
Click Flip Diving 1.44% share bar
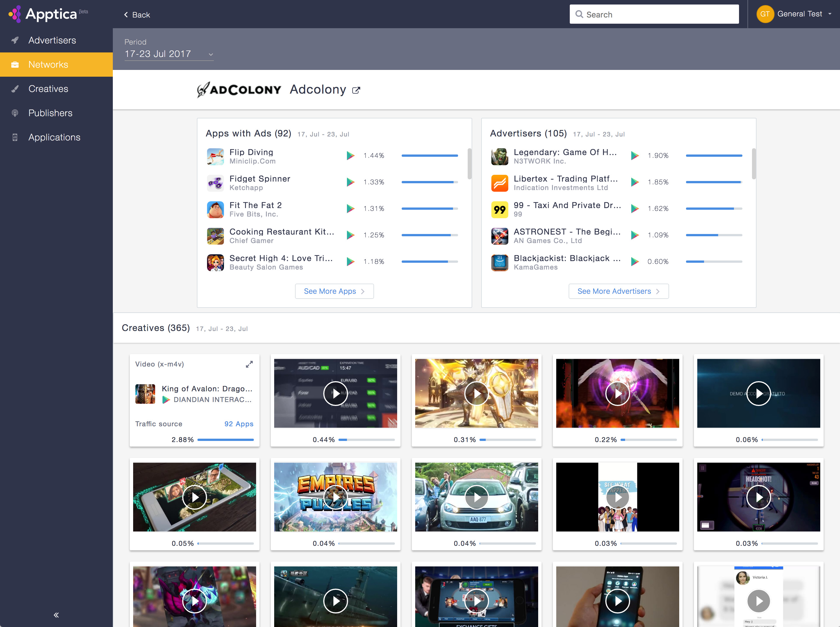tap(430, 156)
